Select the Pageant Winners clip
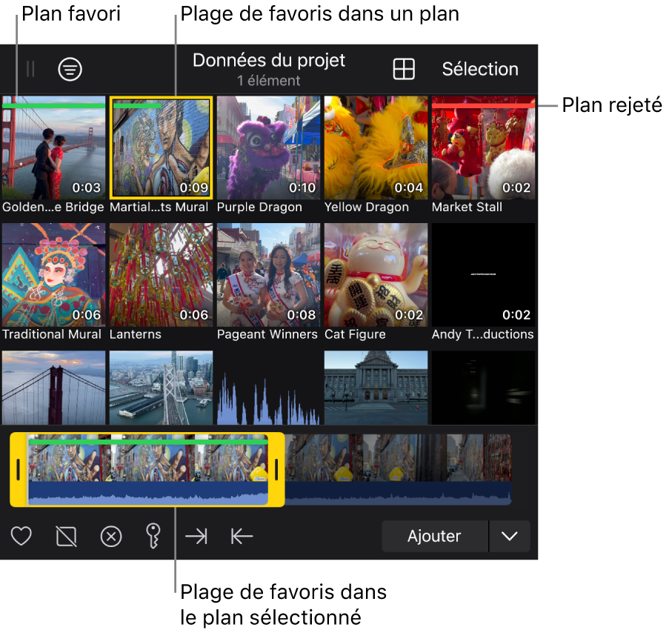The image size is (672, 633). click(x=268, y=275)
